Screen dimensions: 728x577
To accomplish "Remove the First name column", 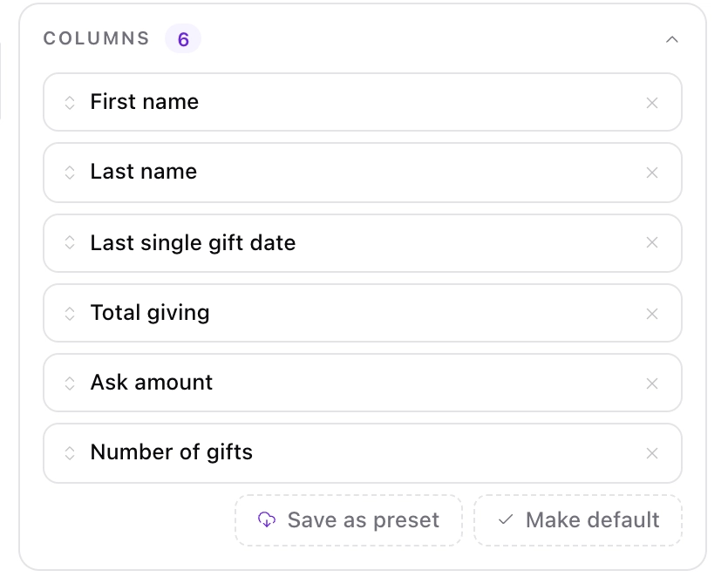I will pyautogui.click(x=652, y=103).
